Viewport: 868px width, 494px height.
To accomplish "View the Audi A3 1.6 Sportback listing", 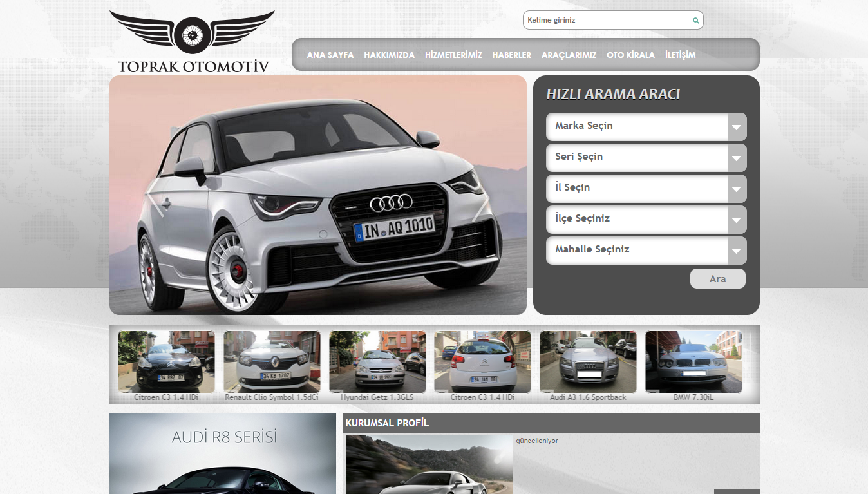I will click(x=588, y=362).
